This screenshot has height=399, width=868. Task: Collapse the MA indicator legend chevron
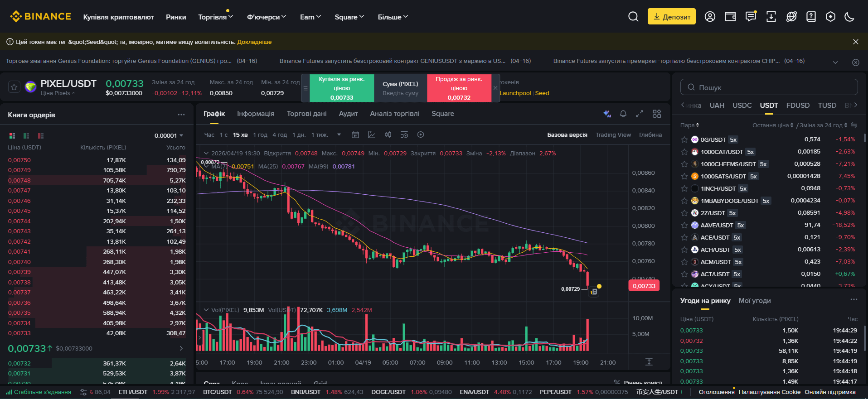(x=206, y=166)
